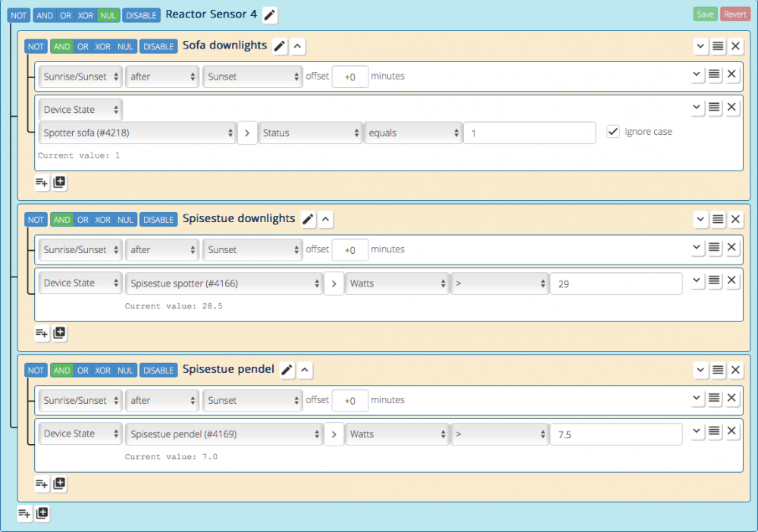The height and width of the screenshot is (532, 758).
Task: Select XOR for the Reactor Sensor 4 root group
Action: point(86,15)
